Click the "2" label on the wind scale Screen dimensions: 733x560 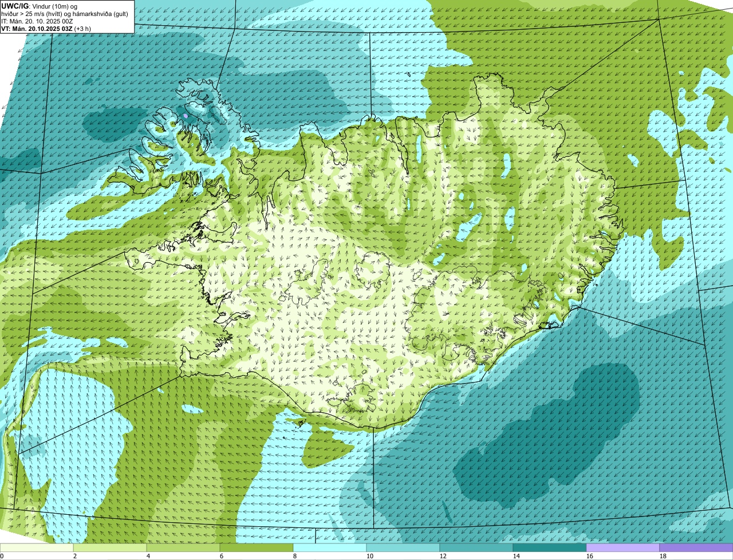[x=75, y=556]
